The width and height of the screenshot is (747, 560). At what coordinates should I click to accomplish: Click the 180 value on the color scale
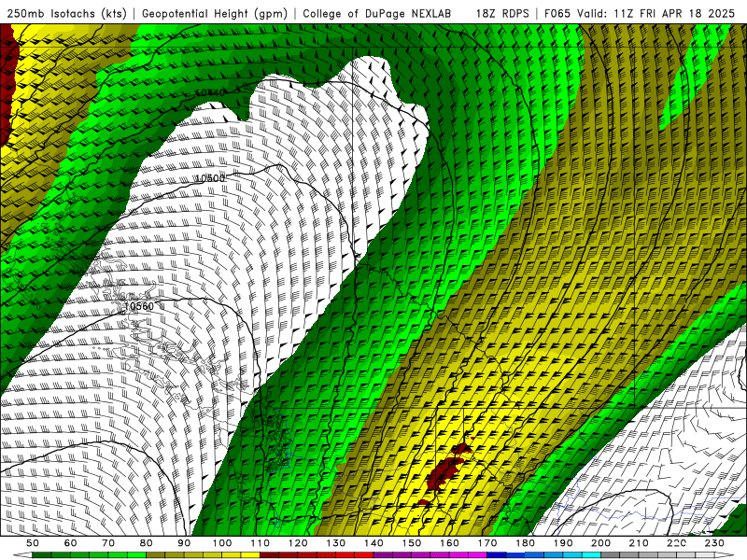[x=526, y=543]
